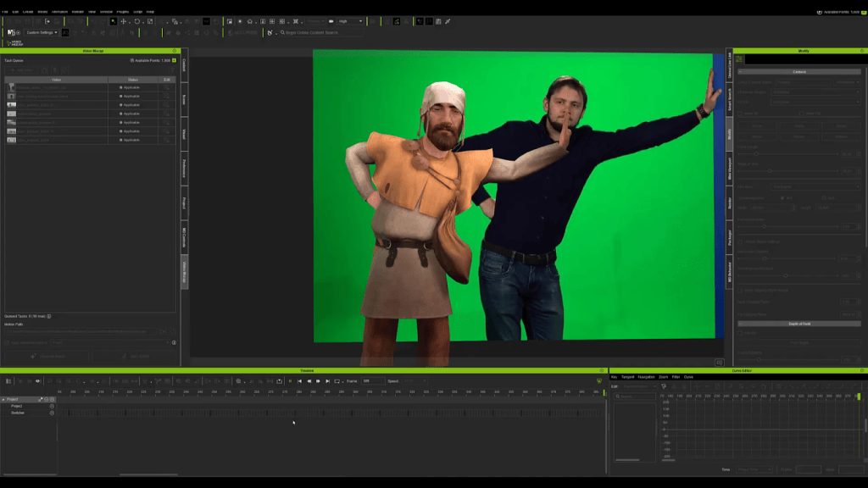Switch to the Content side tab
This screenshot has height=488, width=868.
tap(184, 65)
